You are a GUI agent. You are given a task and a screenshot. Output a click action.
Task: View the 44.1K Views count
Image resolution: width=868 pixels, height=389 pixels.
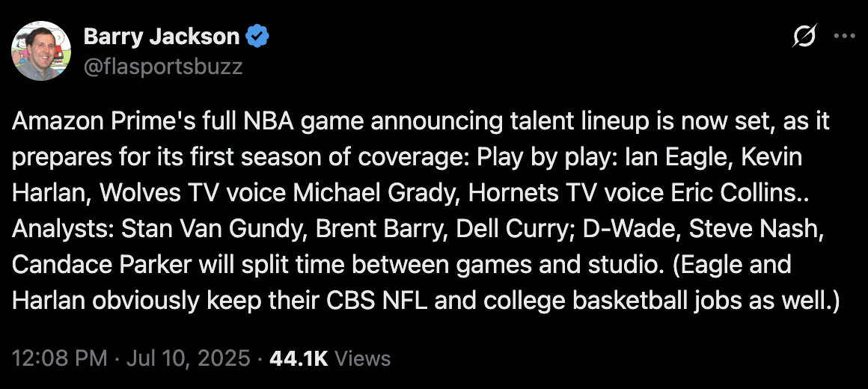point(330,358)
